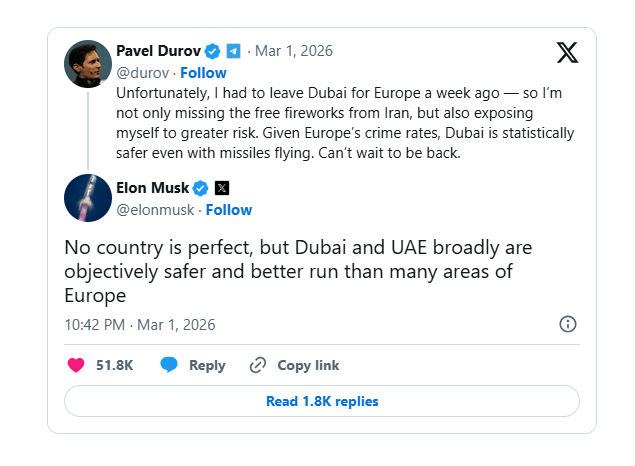
Task: Click the Elon Musk display name
Action: point(153,188)
